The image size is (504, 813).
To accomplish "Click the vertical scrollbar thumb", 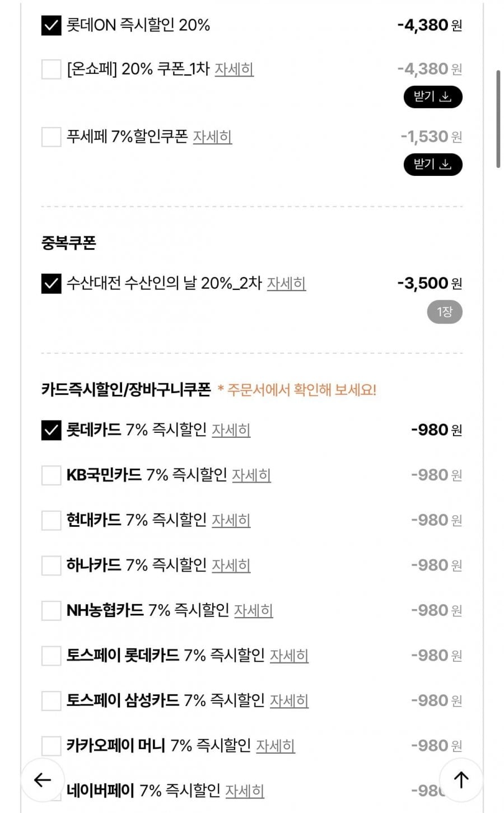I will click(x=498, y=119).
